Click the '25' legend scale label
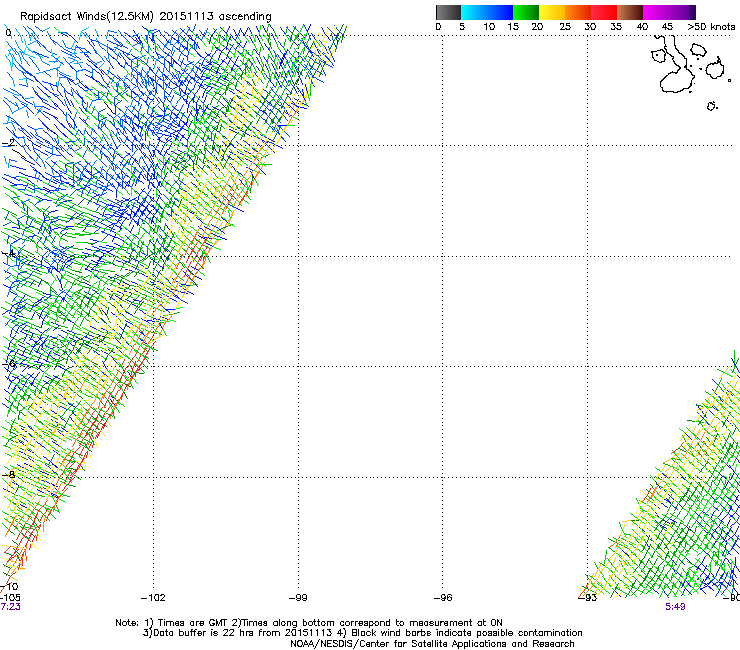The height and width of the screenshot is (650, 740). tap(564, 26)
